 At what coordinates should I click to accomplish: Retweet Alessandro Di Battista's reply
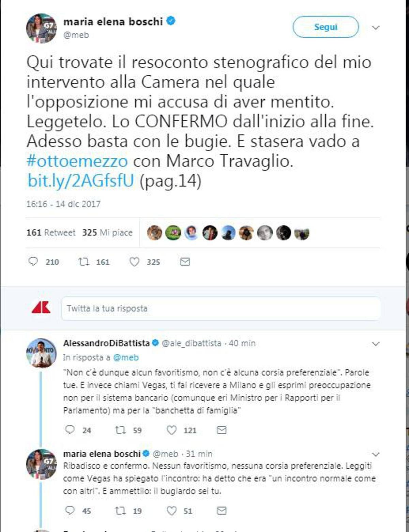click(x=121, y=430)
